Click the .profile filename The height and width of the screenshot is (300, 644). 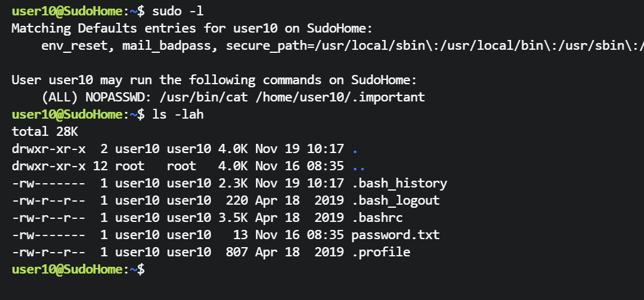click(x=381, y=252)
